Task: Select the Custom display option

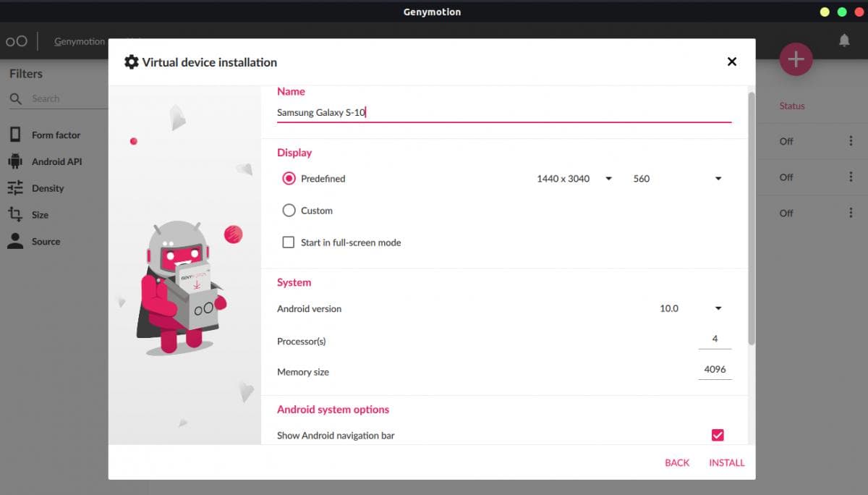Action: [289, 211]
